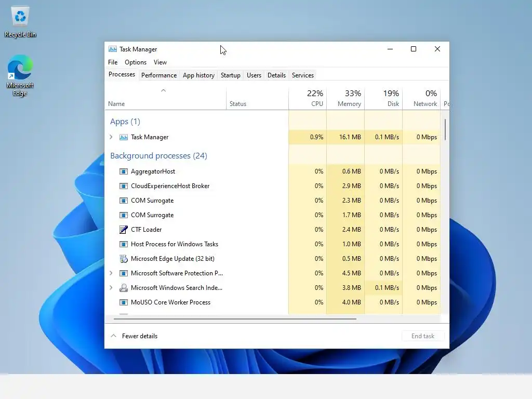Click the sort arrow above the Name column
Screen dimensions: 532x399
tap(163, 90)
